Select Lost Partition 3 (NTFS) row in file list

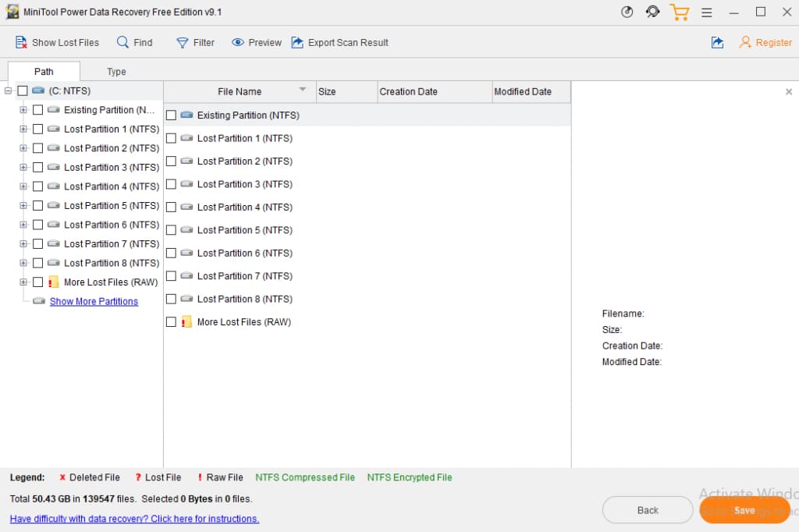click(367, 184)
